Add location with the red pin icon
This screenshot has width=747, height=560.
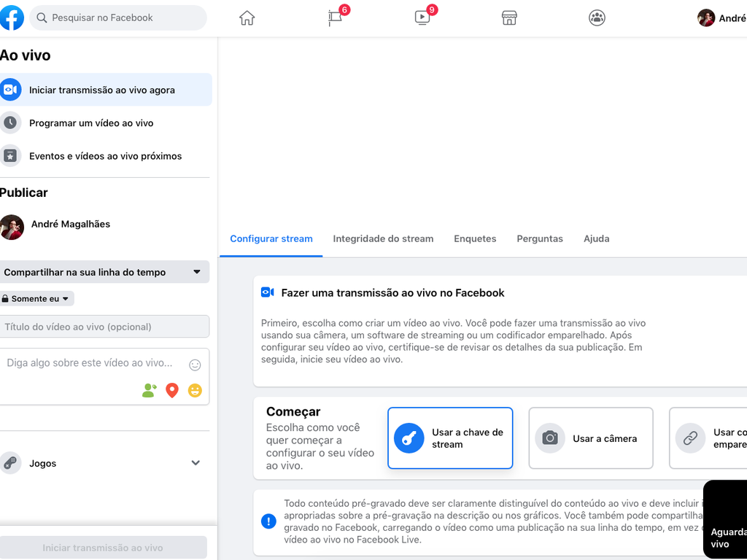click(172, 391)
